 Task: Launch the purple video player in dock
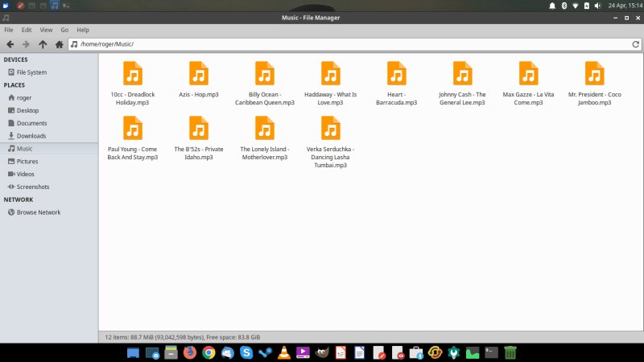pyautogui.click(x=303, y=352)
